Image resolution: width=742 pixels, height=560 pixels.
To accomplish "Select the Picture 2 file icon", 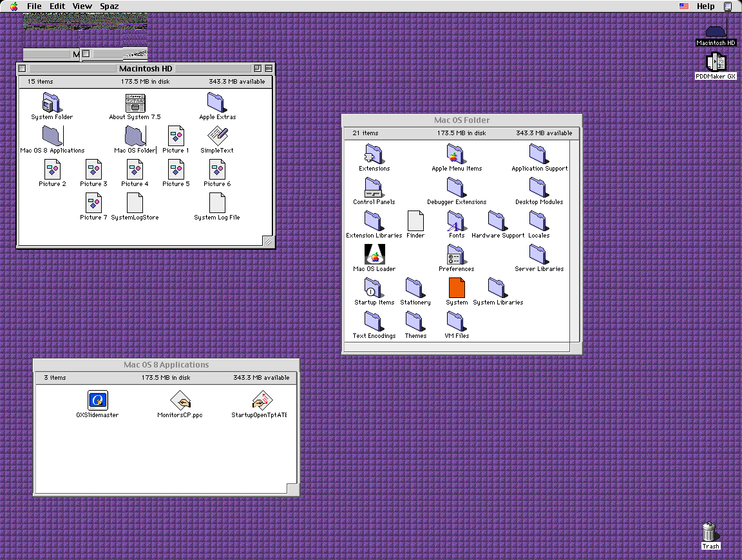I will pyautogui.click(x=52, y=170).
